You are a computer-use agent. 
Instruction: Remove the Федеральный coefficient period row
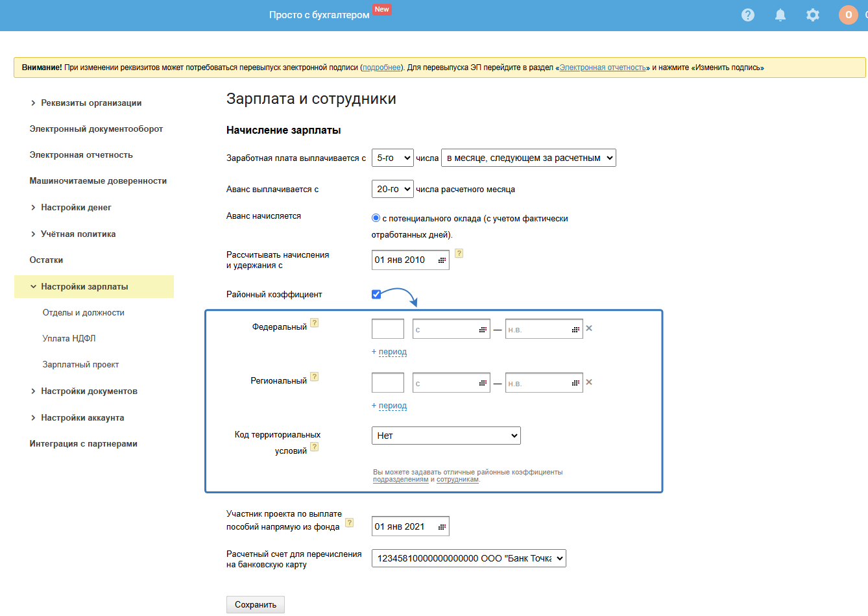(589, 328)
